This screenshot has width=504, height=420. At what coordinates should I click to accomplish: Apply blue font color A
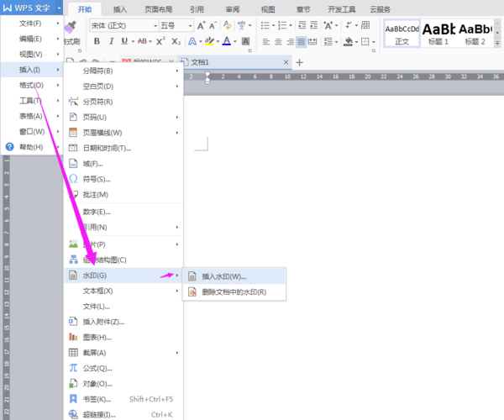(227, 41)
